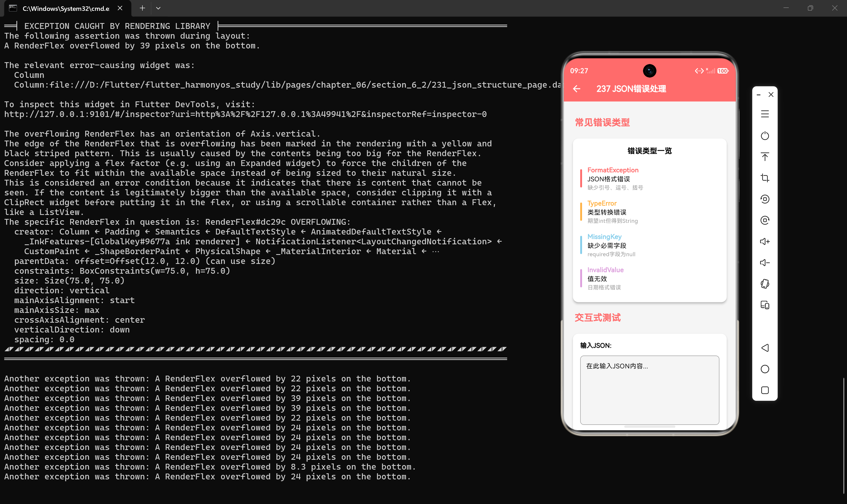Open a new terminal tab with plus button
The height and width of the screenshot is (504, 847).
coord(142,8)
